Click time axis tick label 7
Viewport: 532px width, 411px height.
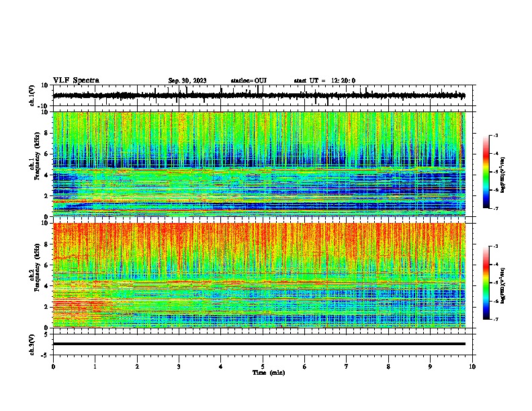click(347, 367)
